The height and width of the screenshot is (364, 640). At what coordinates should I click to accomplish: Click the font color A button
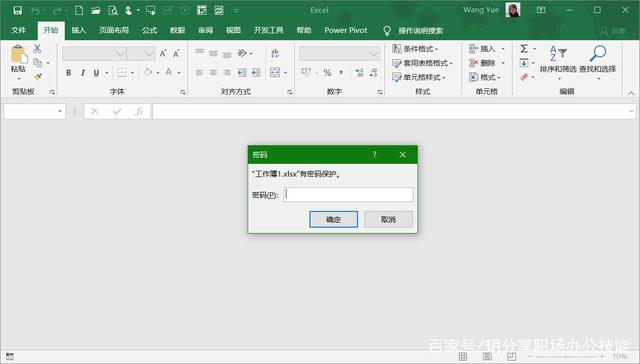point(169,73)
